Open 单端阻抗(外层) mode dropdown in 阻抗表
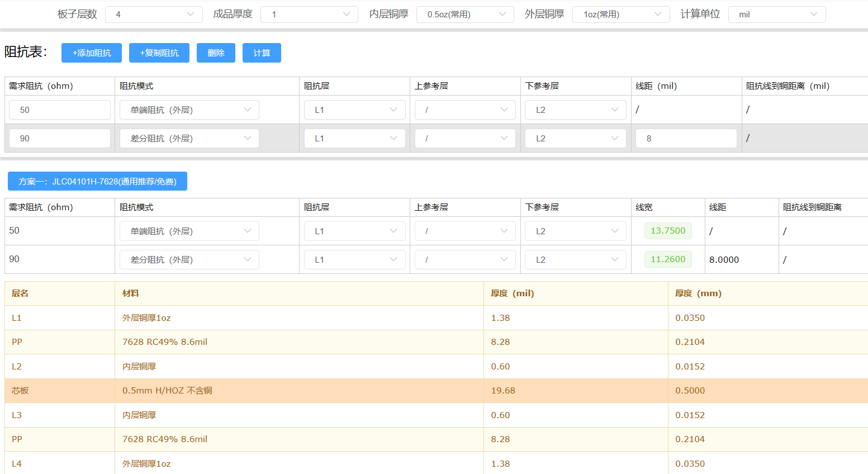The image size is (868, 474). coord(189,110)
